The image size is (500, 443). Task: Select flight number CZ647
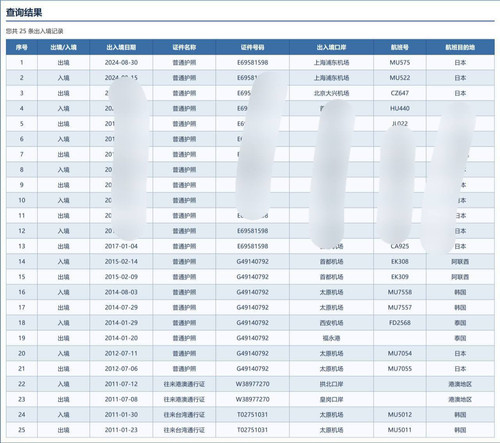click(400, 93)
